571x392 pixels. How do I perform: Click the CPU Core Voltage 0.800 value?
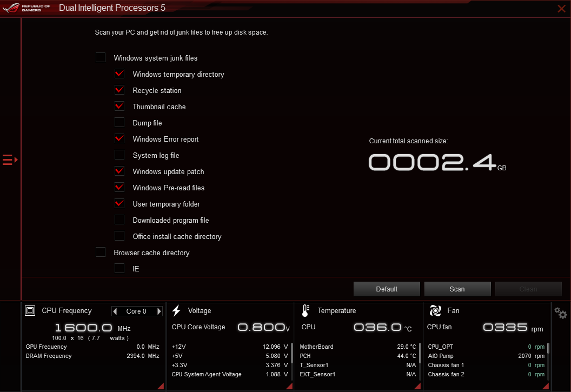[x=264, y=327]
